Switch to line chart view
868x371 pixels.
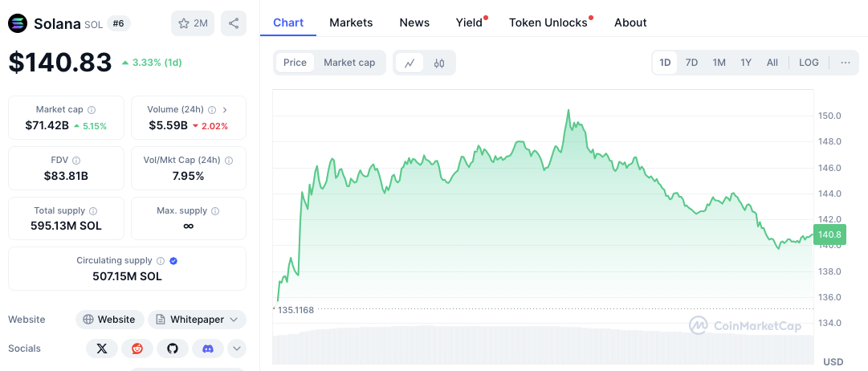coord(410,63)
